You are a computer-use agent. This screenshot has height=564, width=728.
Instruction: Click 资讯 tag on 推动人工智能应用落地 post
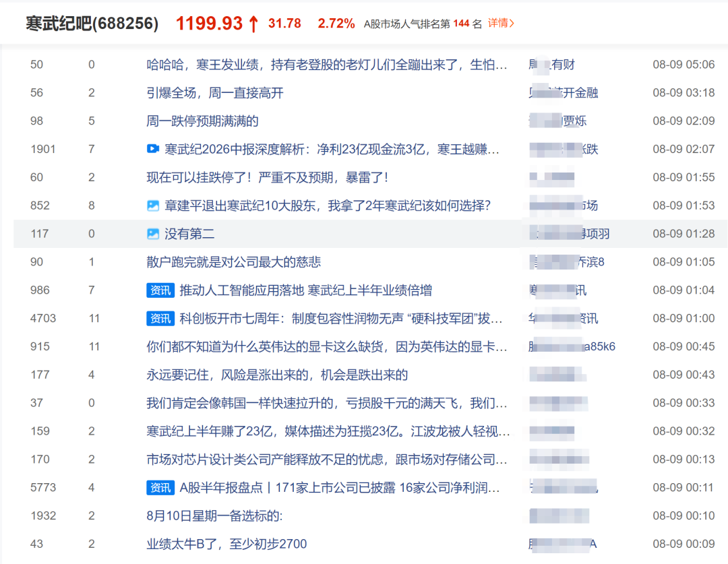coord(160,290)
